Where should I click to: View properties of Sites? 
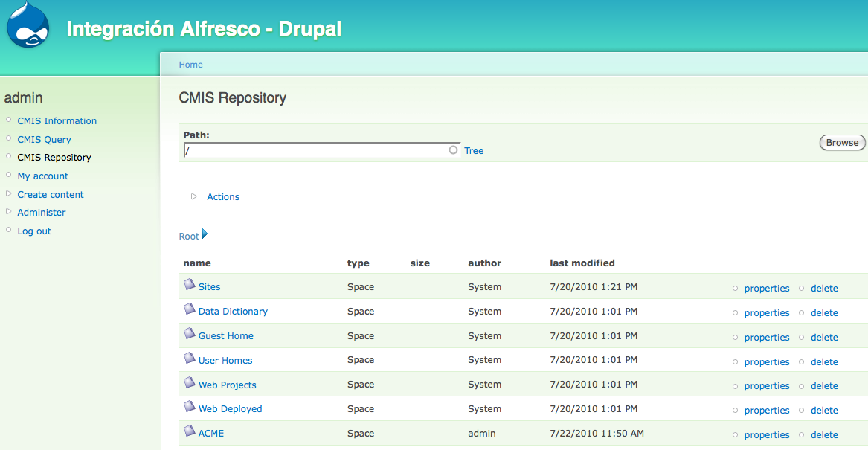(x=767, y=289)
